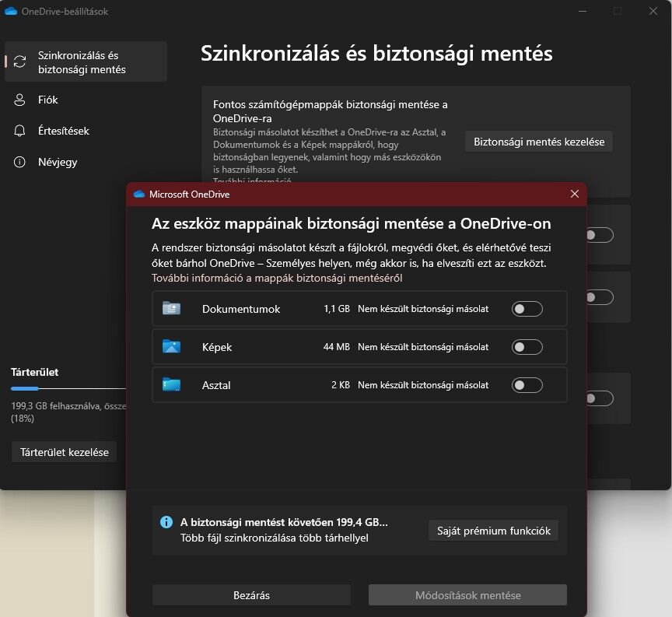Enable backup toggle for Asztal
Image resolution: width=672 pixels, height=617 pixels.
(x=527, y=385)
